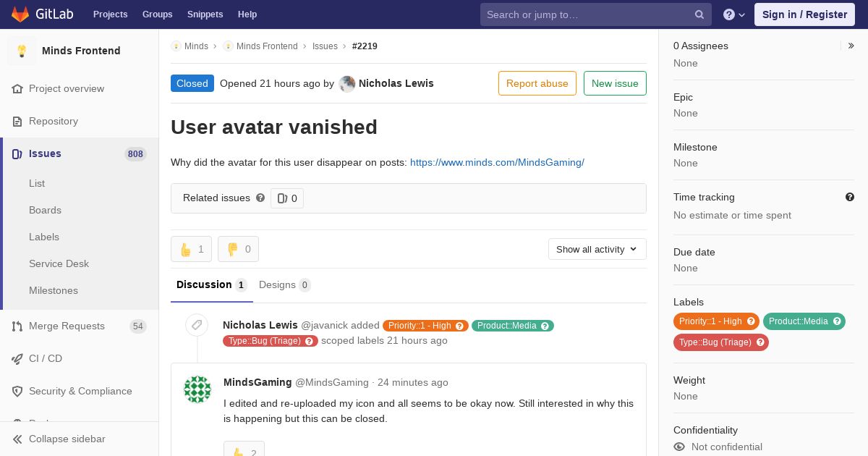Click the related issues count badge
The height and width of the screenshot is (456, 868).
click(x=287, y=198)
